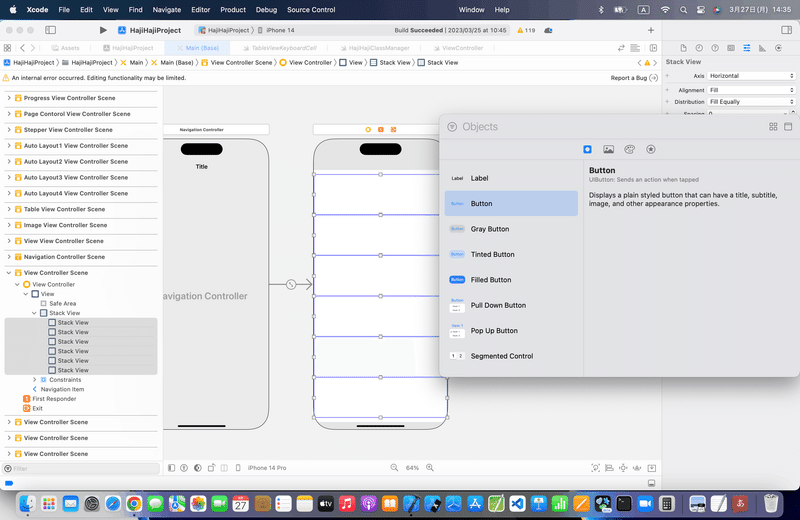Open the Quick Help inspector tab
The height and width of the screenshot is (520, 800).
[715, 48]
